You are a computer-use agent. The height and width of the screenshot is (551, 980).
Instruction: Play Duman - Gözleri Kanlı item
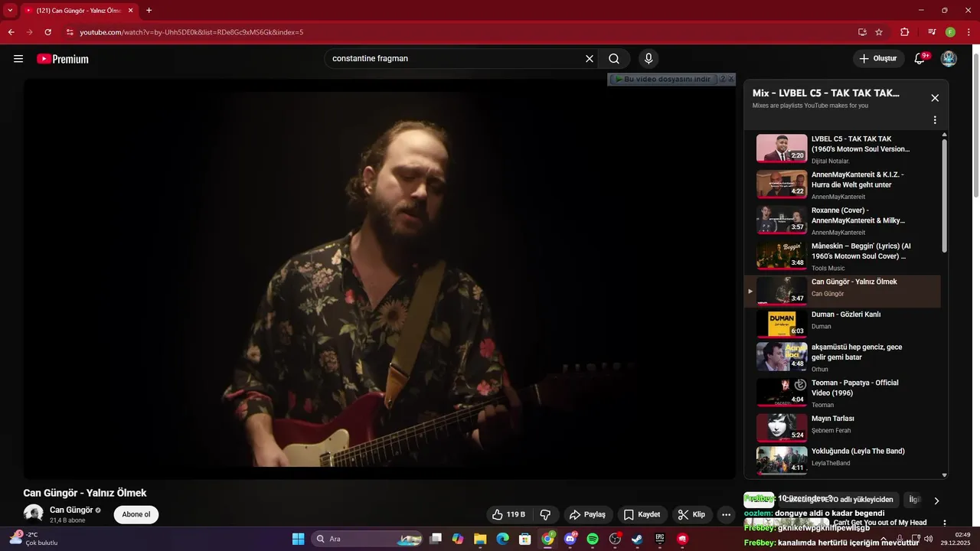pyautogui.click(x=842, y=324)
